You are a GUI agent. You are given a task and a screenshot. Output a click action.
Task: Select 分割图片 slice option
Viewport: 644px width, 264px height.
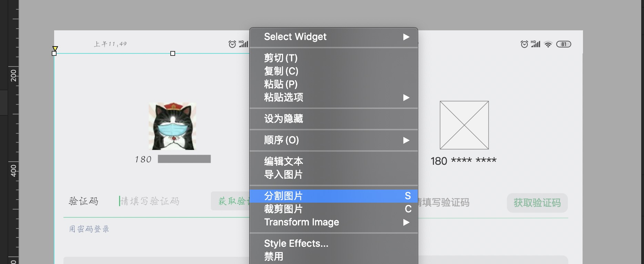click(x=333, y=196)
